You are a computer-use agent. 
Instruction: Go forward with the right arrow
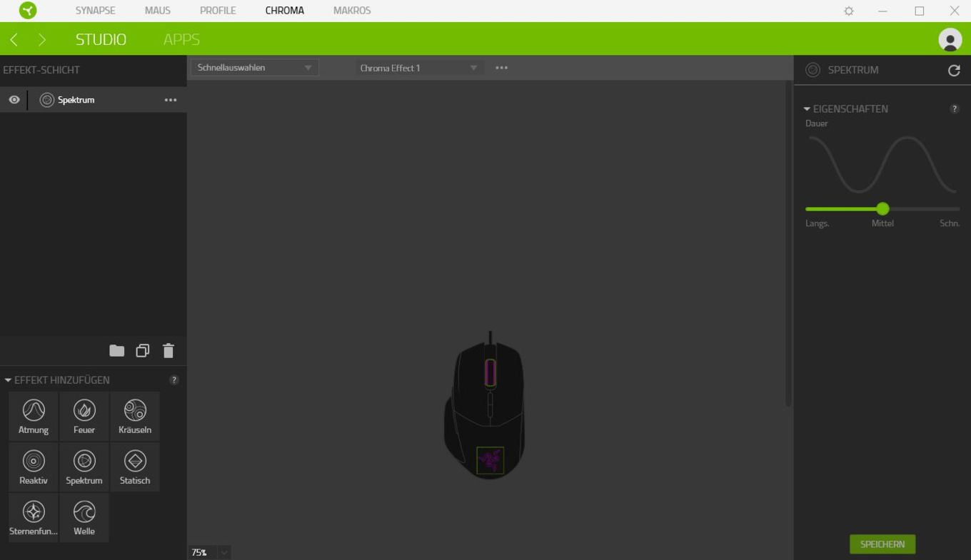pos(42,40)
